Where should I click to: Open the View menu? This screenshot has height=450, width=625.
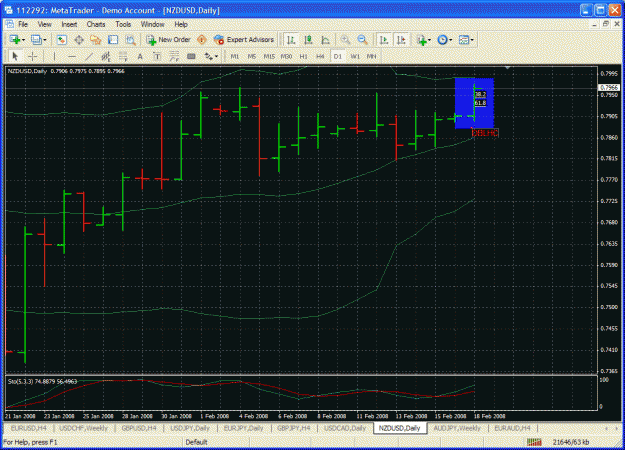pos(44,24)
